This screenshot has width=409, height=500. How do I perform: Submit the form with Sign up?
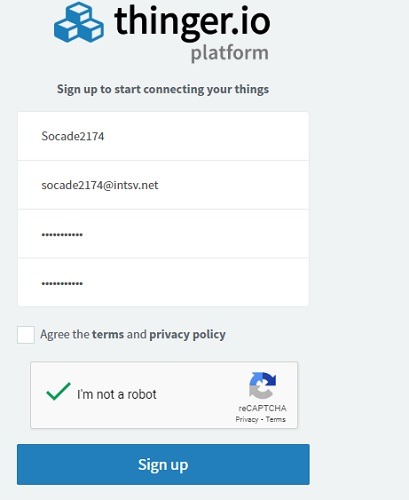point(163,464)
